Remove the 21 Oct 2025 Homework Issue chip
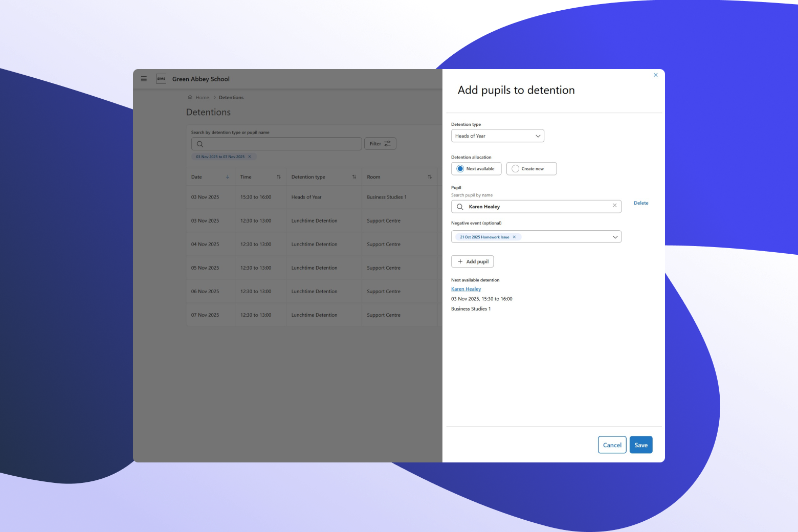The height and width of the screenshot is (532, 798). click(x=514, y=237)
